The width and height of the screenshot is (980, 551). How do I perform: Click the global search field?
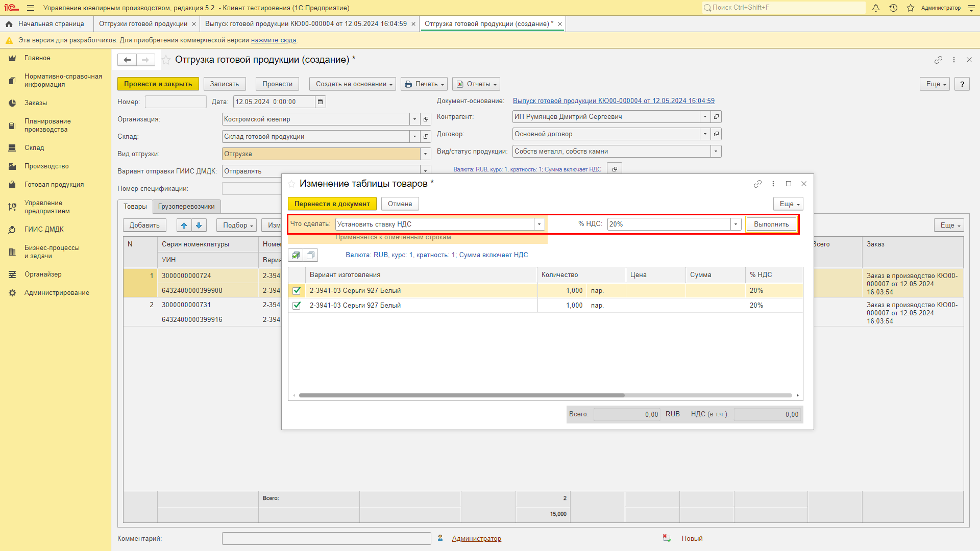784,8
